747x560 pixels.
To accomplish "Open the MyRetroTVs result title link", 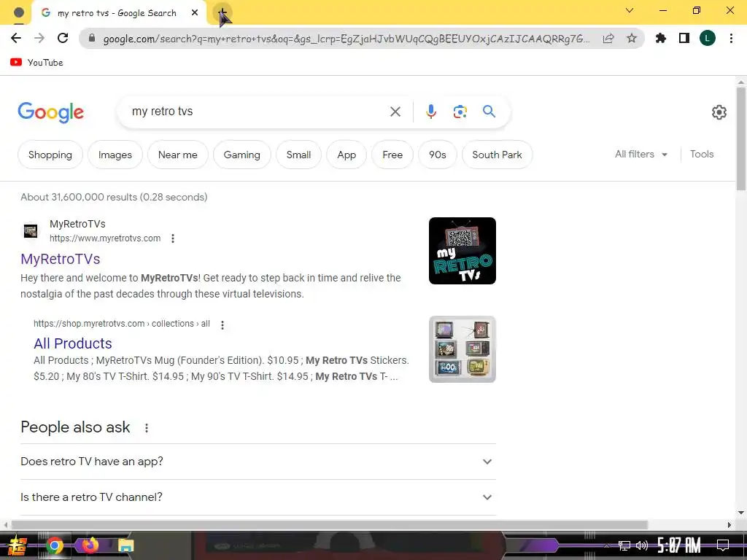I will pos(61,259).
